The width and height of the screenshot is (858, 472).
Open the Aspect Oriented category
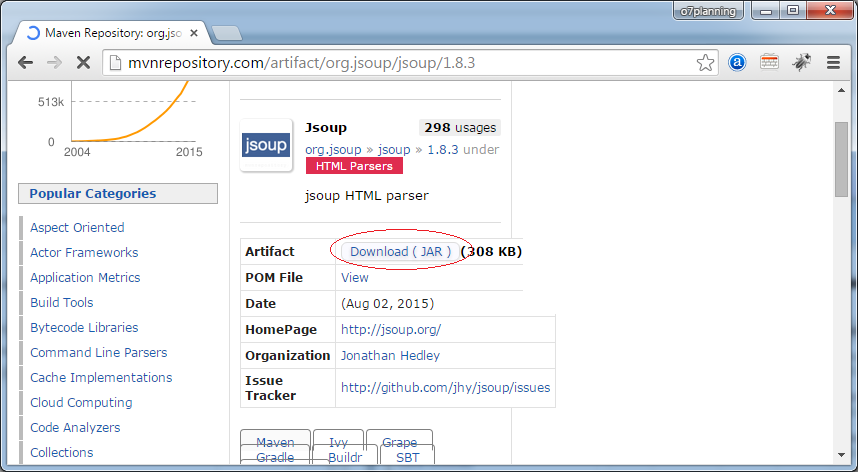click(77, 228)
